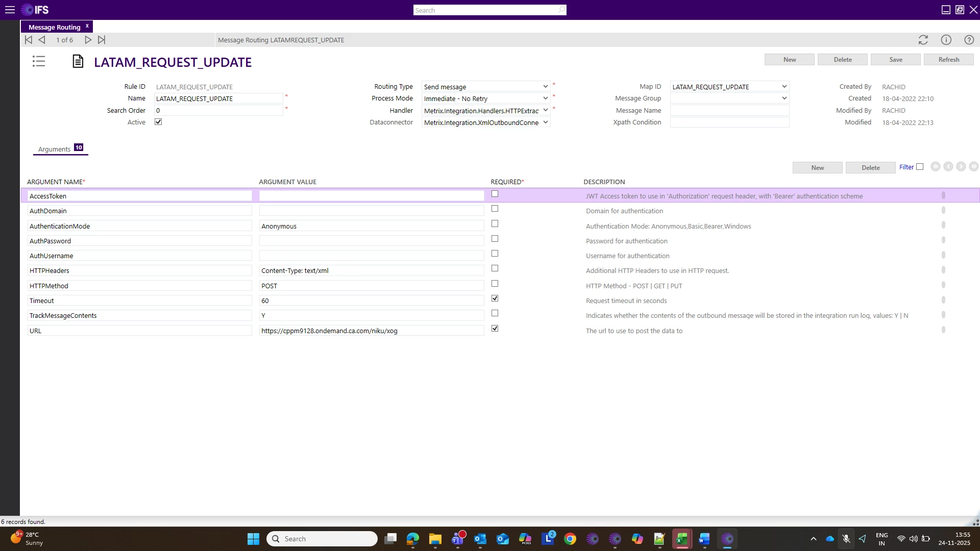Go to the first record
The image size is (980, 551).
pyautogui.click(x=29, y=40)
